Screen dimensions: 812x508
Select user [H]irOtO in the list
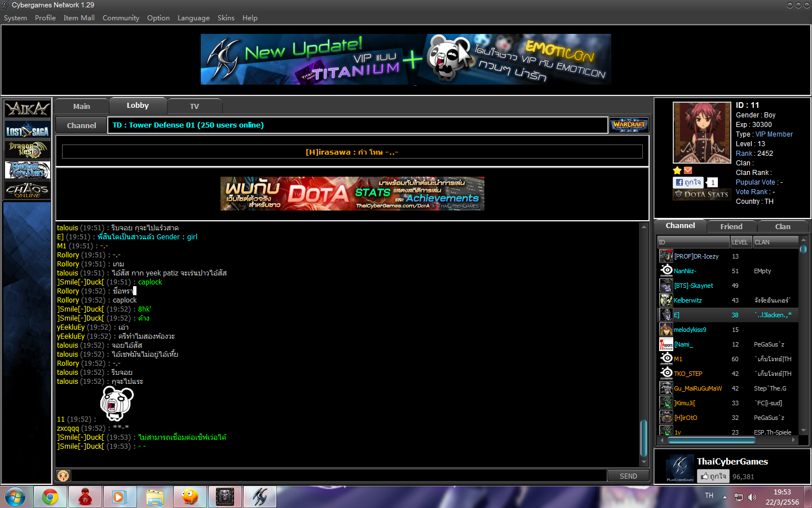click(x=729, y=418)
